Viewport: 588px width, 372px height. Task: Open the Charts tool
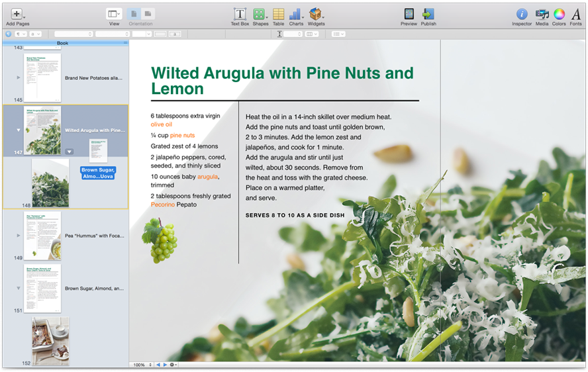coord(296,15)
